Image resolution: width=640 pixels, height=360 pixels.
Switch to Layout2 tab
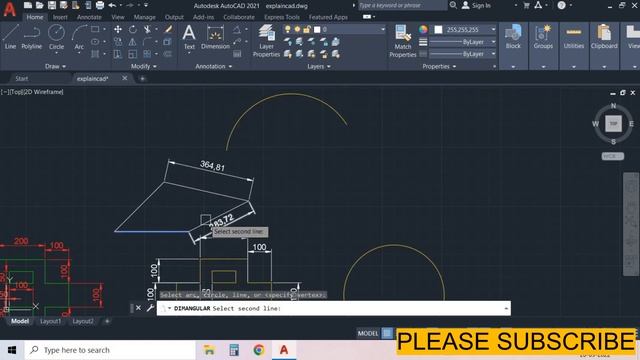(83, 321)
